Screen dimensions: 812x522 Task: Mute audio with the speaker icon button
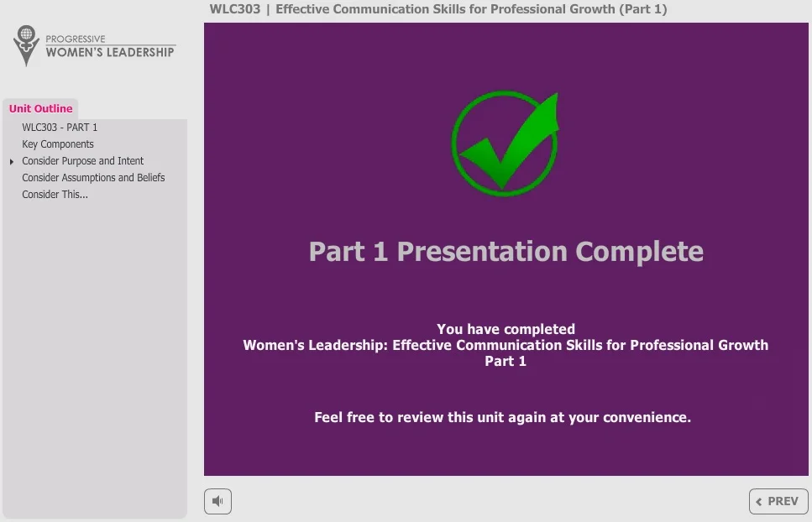217,501
